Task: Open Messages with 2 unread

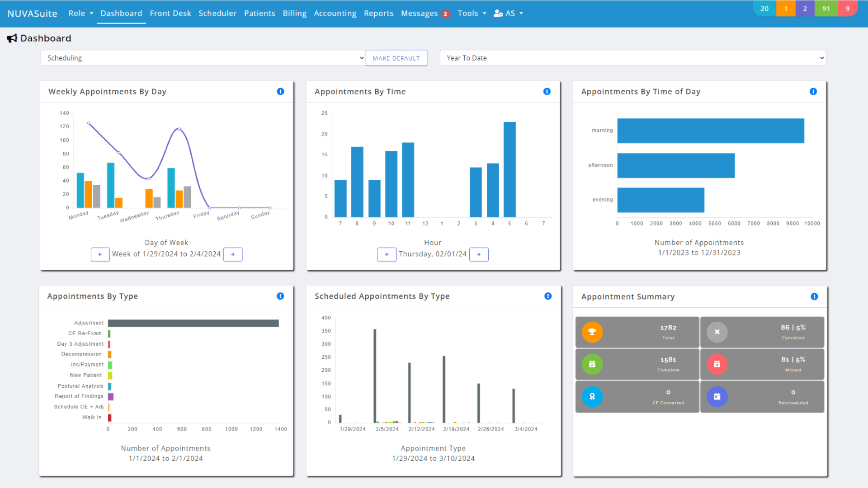Action: [x=425, y=14]
